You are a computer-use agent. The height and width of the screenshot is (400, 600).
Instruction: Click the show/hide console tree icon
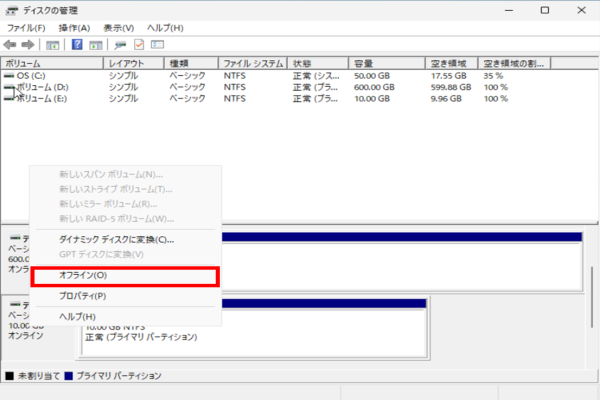[52, 45]
